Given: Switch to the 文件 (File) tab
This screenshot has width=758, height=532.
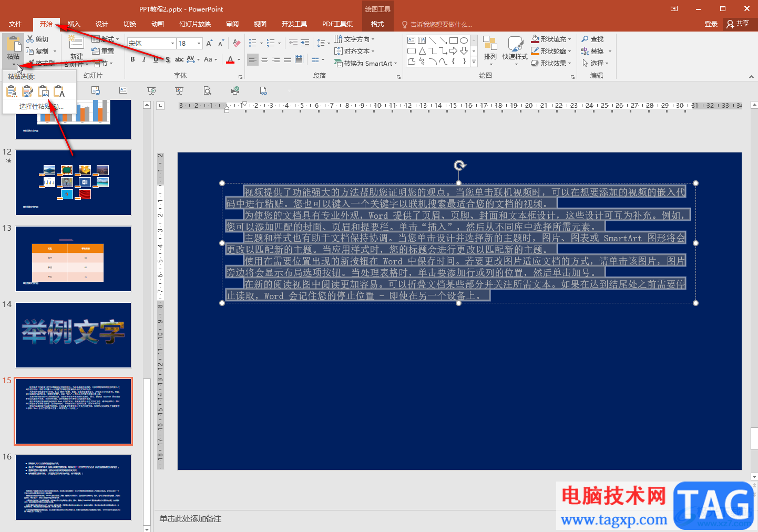Looking at the screenshot, I should [15, 24].
